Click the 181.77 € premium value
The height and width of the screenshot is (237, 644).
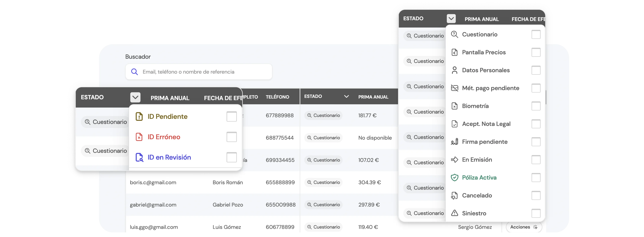coord(367,116)
